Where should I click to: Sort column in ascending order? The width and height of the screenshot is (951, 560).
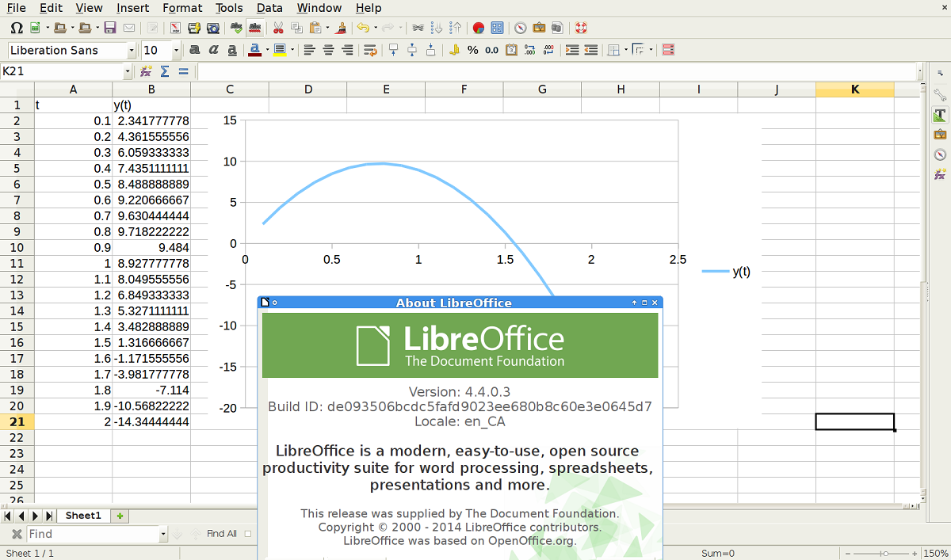coord(437,28)
